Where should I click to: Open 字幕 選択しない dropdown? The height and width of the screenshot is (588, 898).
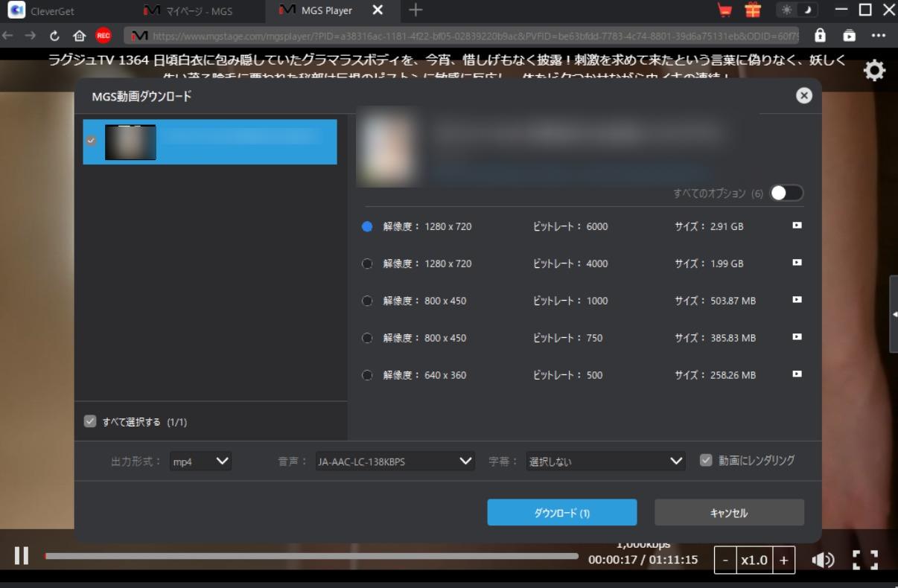(x=605, y=461)
